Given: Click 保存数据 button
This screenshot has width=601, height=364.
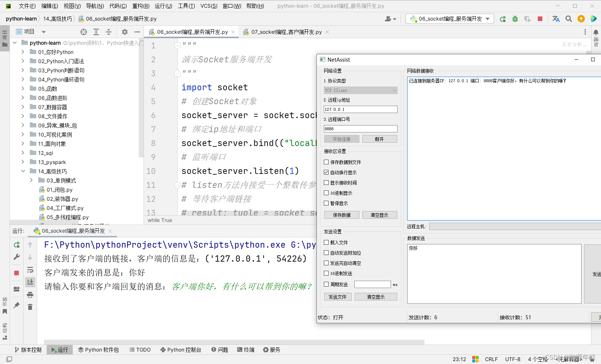Looking at the screenshot, I should pyautogui.click(x=341, y=215).
